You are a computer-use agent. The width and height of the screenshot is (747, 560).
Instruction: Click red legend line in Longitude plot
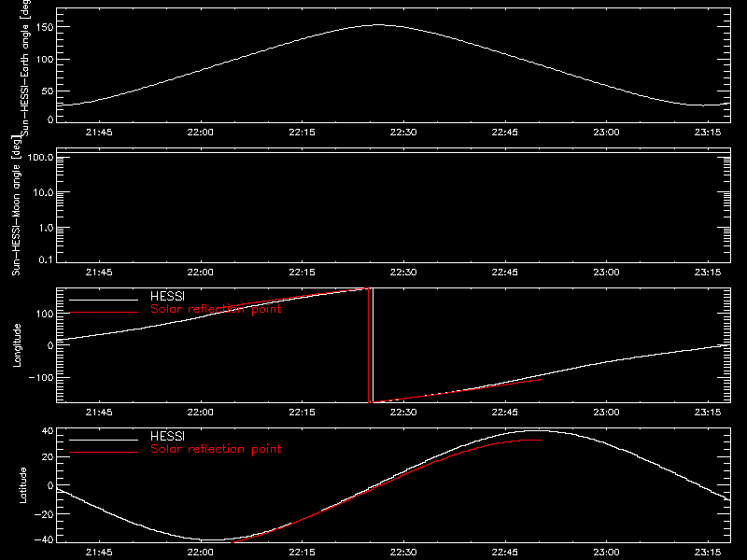104,313
